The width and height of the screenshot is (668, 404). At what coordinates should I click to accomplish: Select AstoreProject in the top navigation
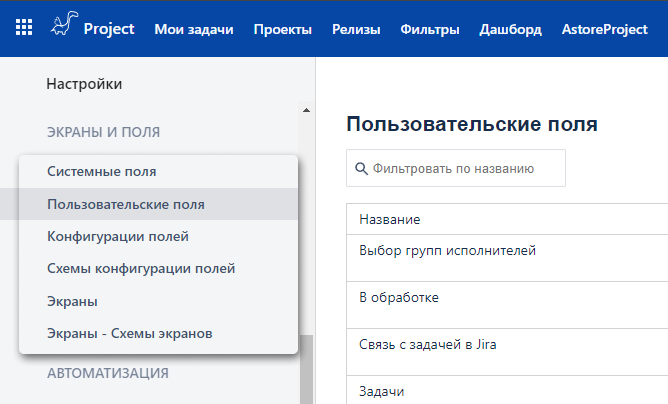tap(605, 29)
